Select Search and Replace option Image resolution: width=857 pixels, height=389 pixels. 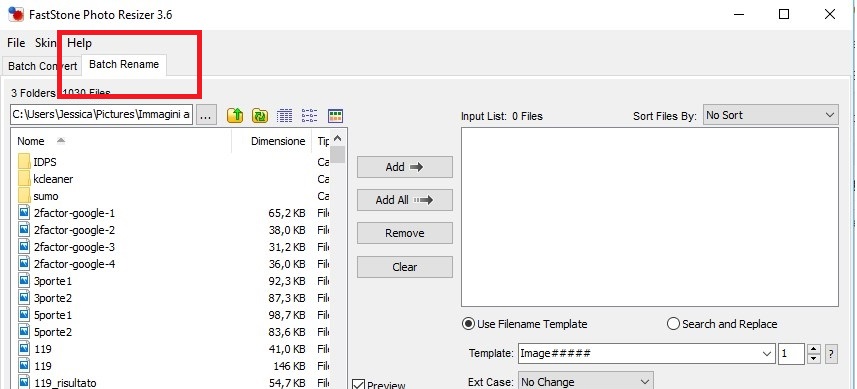tap(722, 324)
